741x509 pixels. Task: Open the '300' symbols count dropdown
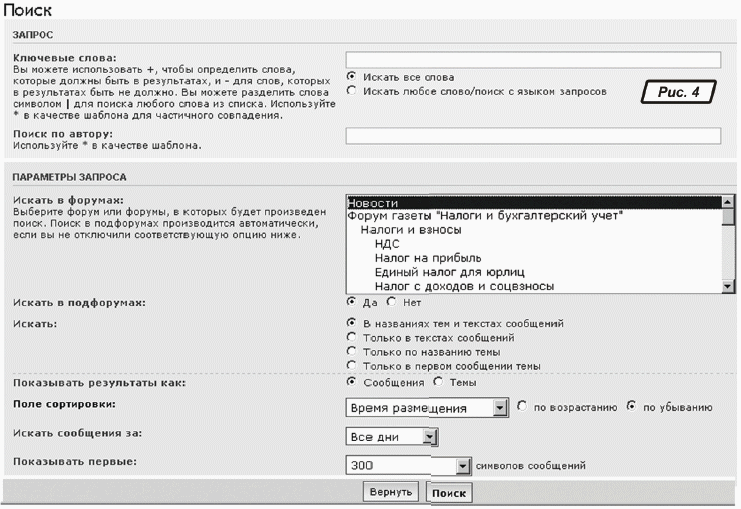click(x=462, y=465)
